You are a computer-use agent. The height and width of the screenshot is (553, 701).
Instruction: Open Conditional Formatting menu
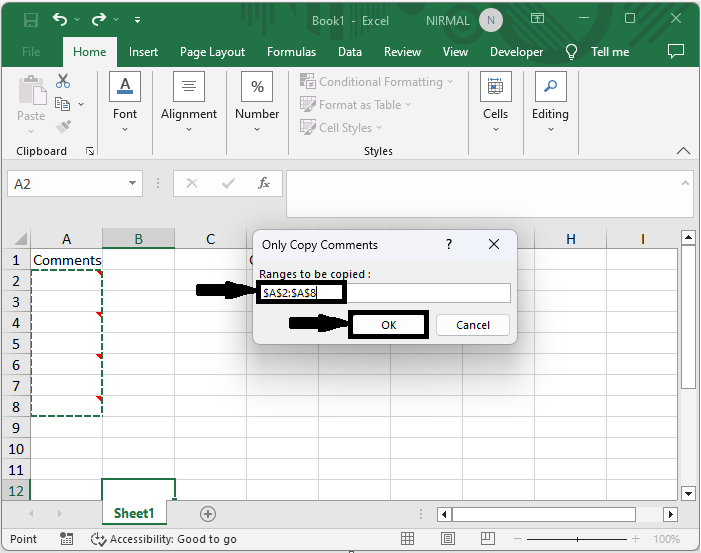376,82
